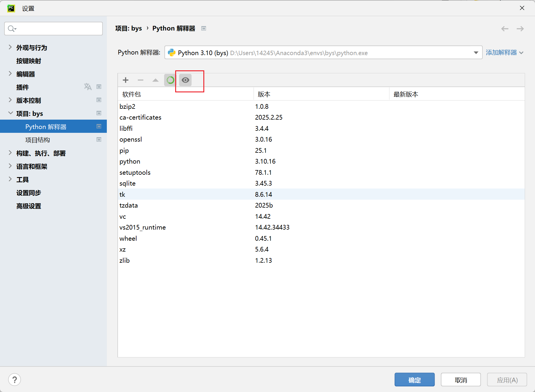
Task: Open the Python interpreter dropdown arrow
Action: (476, 53)
